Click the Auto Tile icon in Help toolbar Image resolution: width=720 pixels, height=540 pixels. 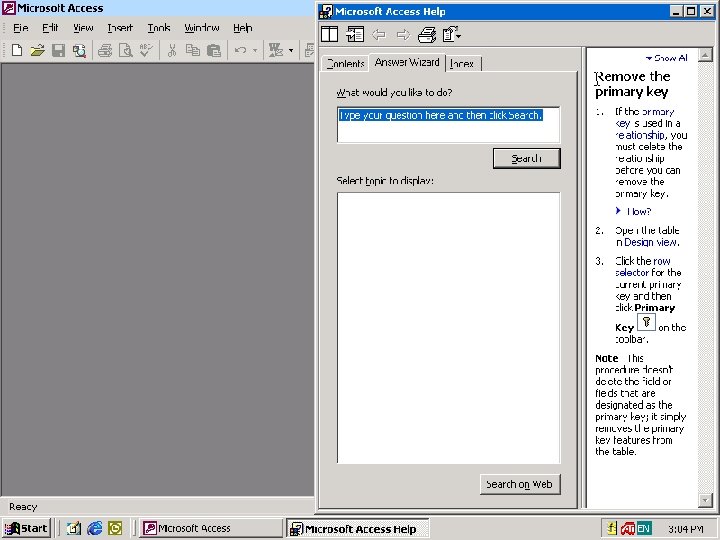pyautogui.click(x=354, y=34)
